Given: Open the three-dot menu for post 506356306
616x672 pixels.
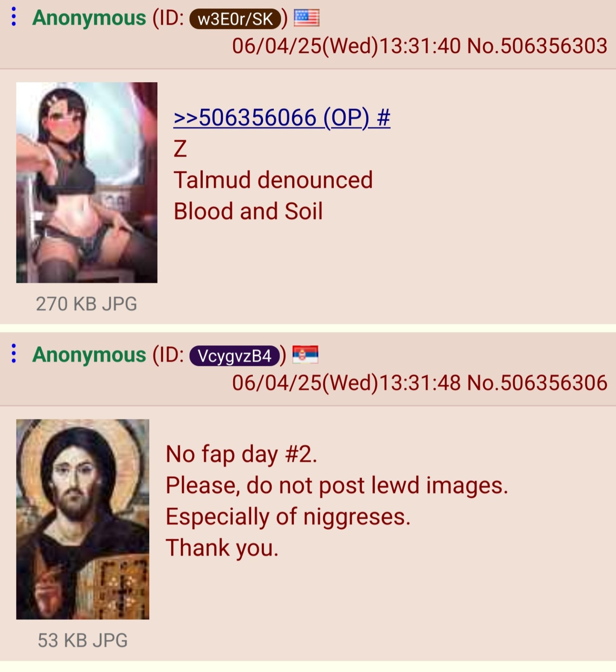Looking at the screenshot, I should [14, 353].
